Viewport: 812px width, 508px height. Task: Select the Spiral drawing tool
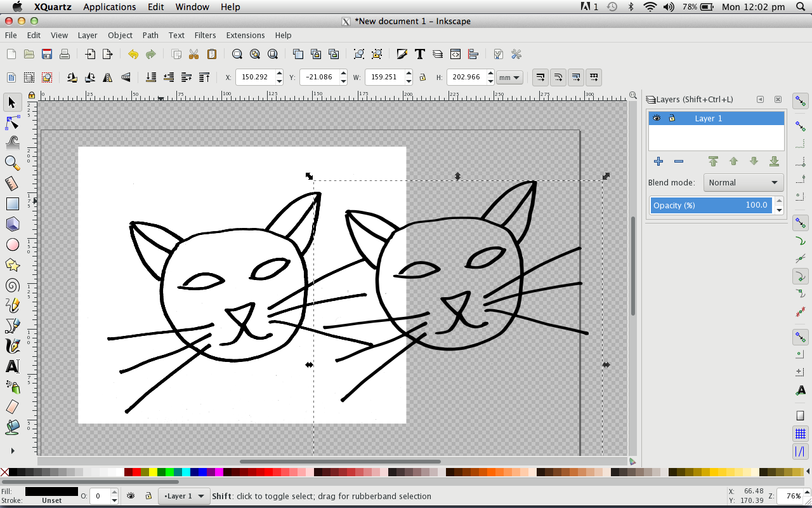pos(12,285)
